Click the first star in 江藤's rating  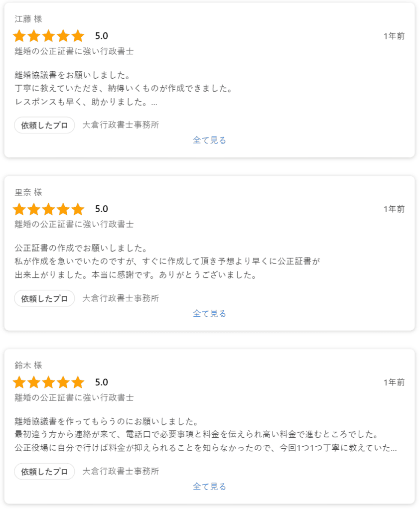(x=19, y=36)
